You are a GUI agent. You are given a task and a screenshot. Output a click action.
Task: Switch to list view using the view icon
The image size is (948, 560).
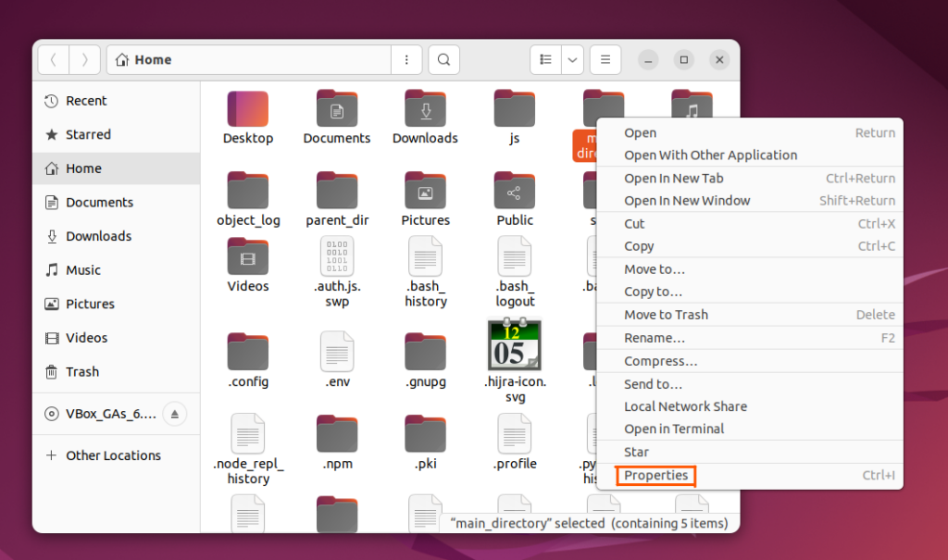[x=546, y=59]
